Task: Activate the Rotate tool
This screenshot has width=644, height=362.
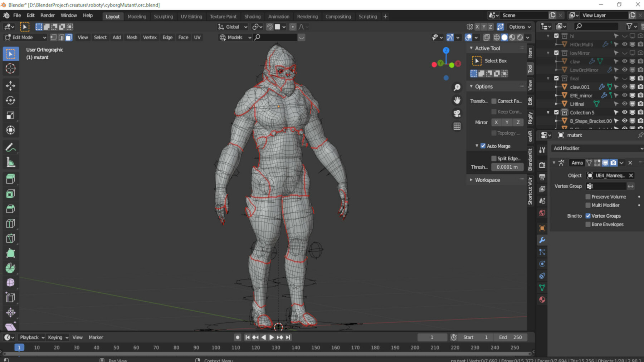Action: coord(10,100)
